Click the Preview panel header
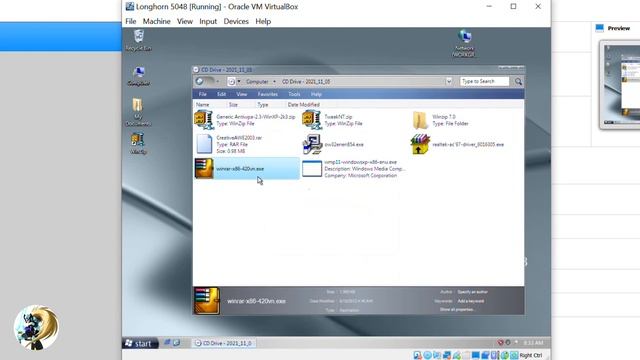Screen dimensions: 640x360 pos(613,28)
